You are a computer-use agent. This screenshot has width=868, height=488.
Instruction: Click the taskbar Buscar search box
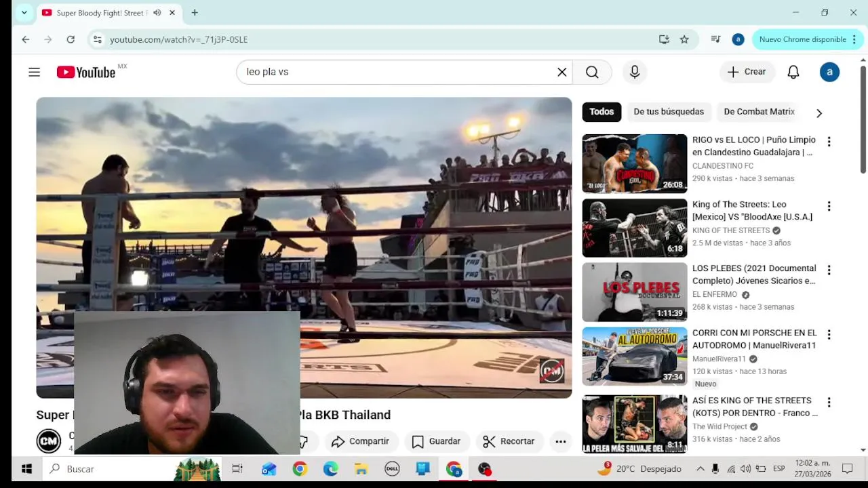pyautogui.click(x=132, y=469)
